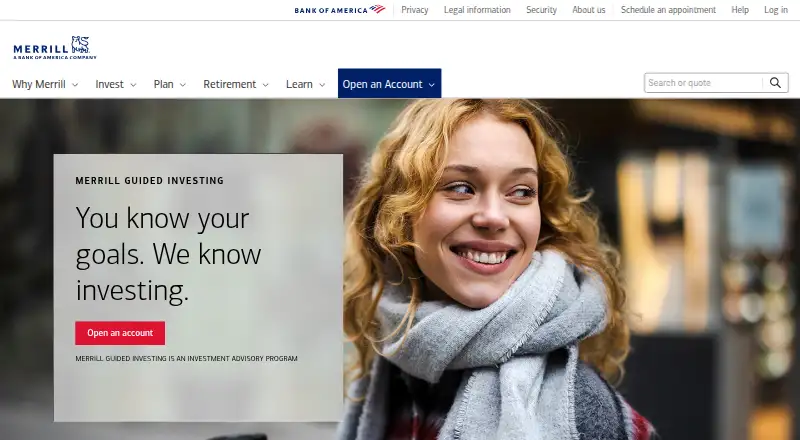Expand the Learn menu chevron
The image size is (800, 440).
322,85
